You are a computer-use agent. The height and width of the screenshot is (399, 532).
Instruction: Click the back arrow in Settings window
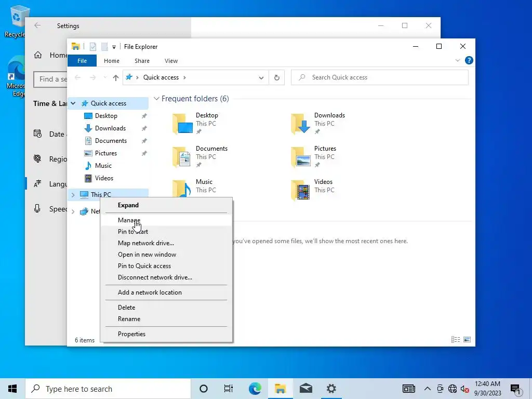(x=37, y=25)
